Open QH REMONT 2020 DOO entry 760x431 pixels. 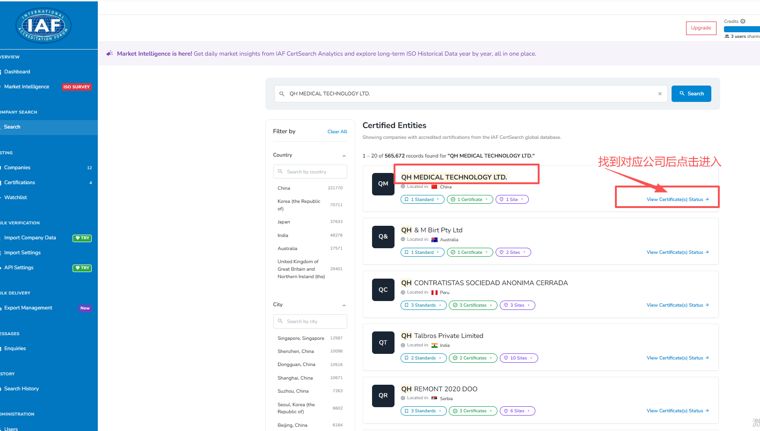(439, 389)
